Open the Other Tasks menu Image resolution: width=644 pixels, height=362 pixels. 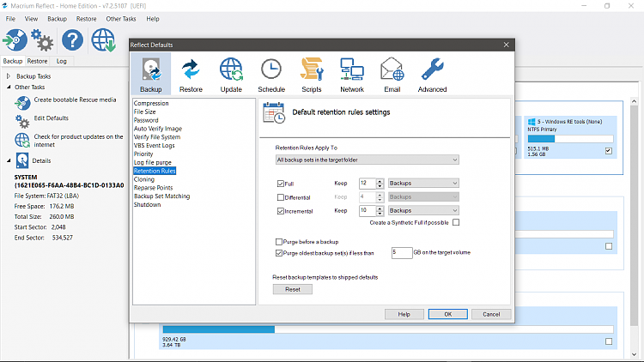tap(119, 18)
